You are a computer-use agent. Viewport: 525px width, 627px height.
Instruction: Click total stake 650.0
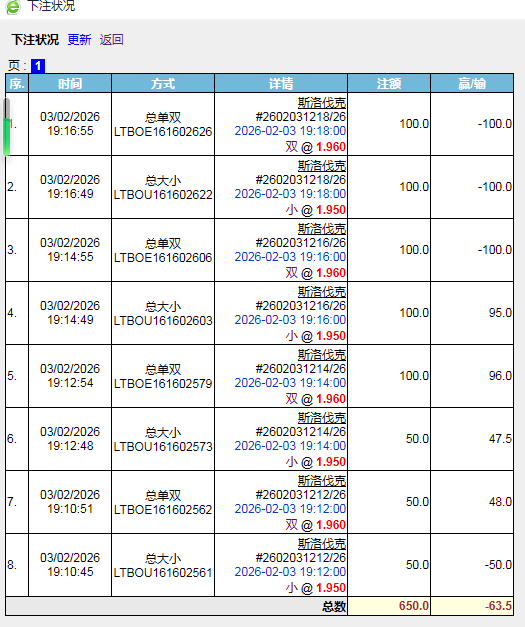pos(413,606)
